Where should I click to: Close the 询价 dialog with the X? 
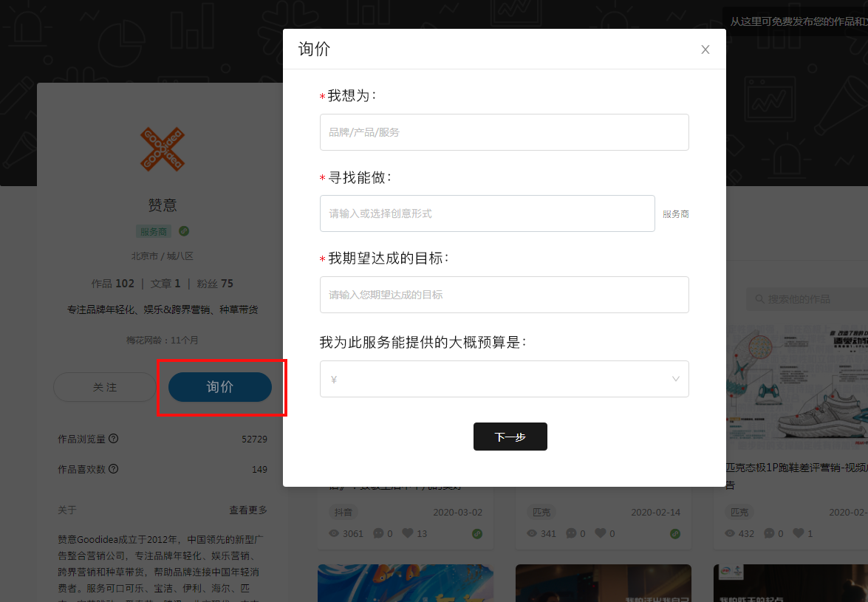click(x=705, y=49)
